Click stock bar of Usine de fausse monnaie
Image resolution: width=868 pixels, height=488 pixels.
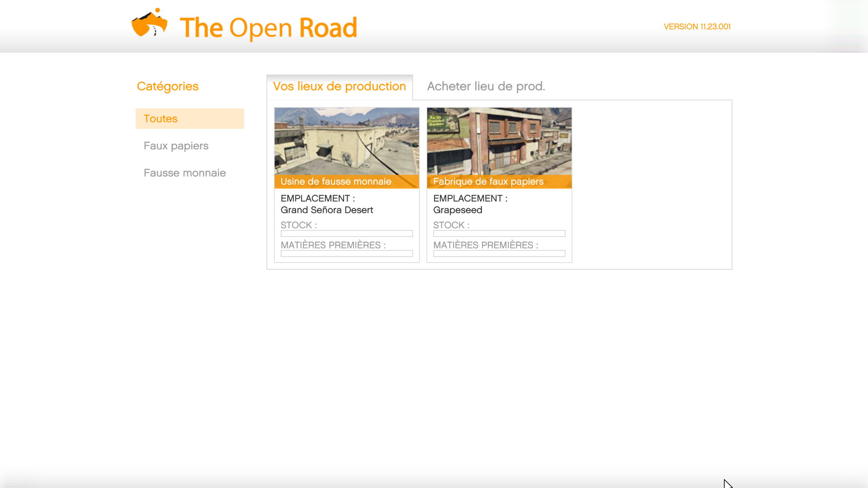347,234
